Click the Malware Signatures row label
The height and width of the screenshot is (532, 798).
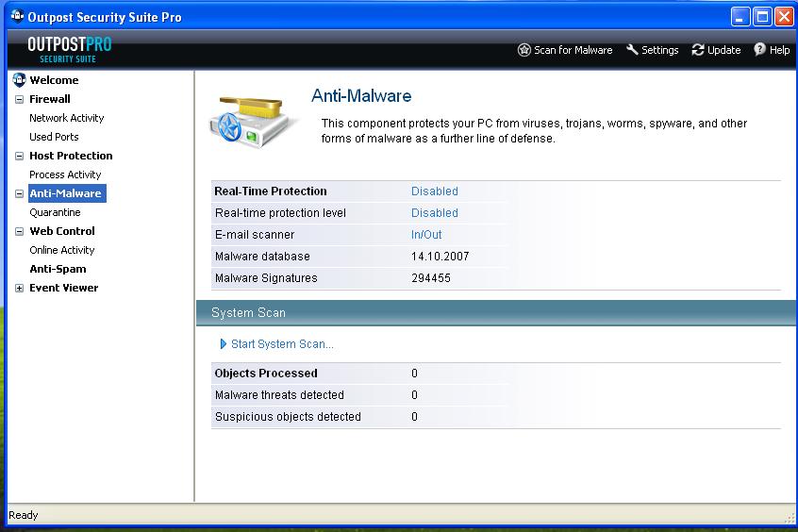(x=266, y=278)
